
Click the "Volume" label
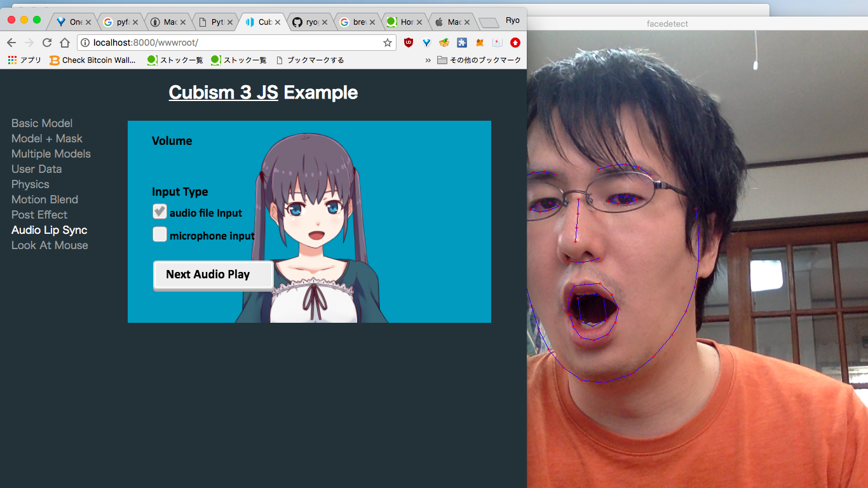pos(172,141)
